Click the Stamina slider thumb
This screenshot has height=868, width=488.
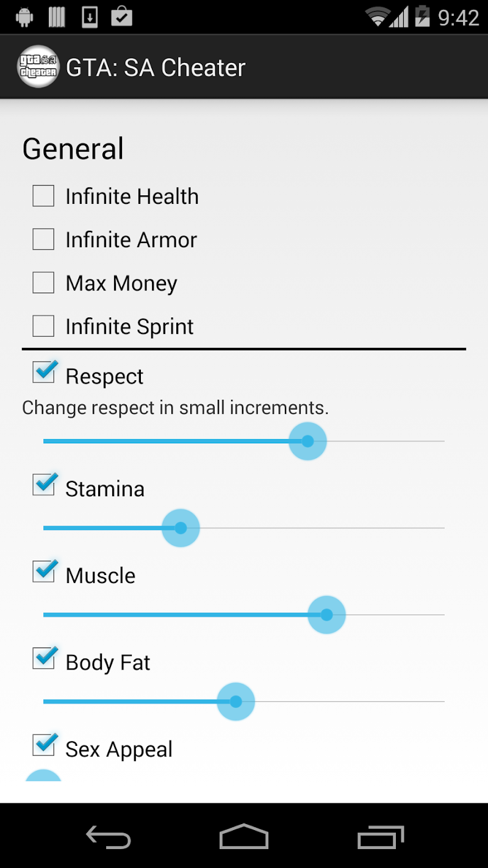coord(181,528)
